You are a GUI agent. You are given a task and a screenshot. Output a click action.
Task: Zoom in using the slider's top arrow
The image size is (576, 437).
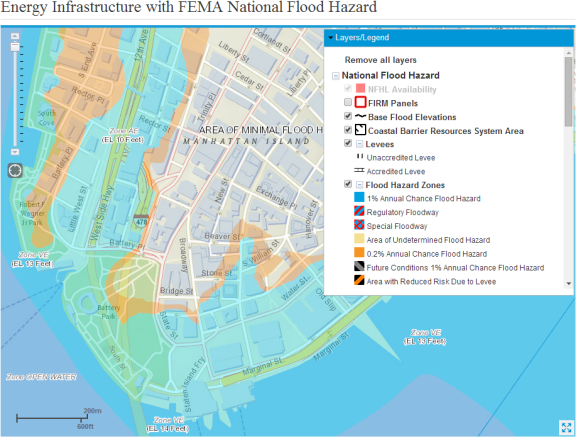click(x=15, y=36)
